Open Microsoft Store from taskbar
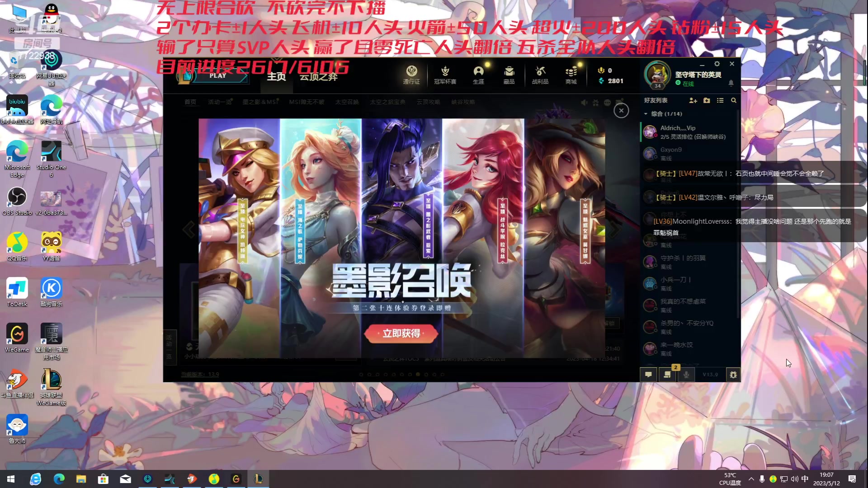This screenshot has height=488, width=868. [103, 479]
